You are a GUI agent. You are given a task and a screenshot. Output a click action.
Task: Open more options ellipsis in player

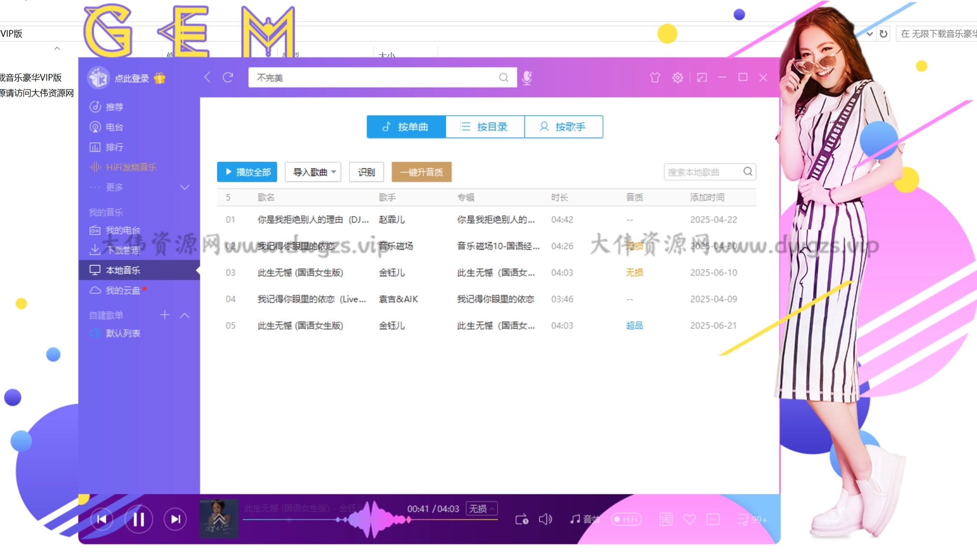[713, 519]
